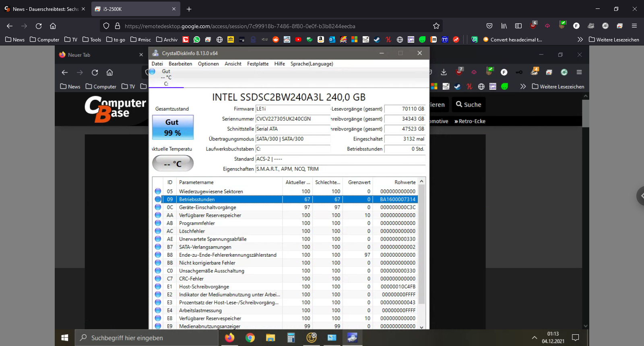
Task: Open the Optionen menu
Action: 208,64
